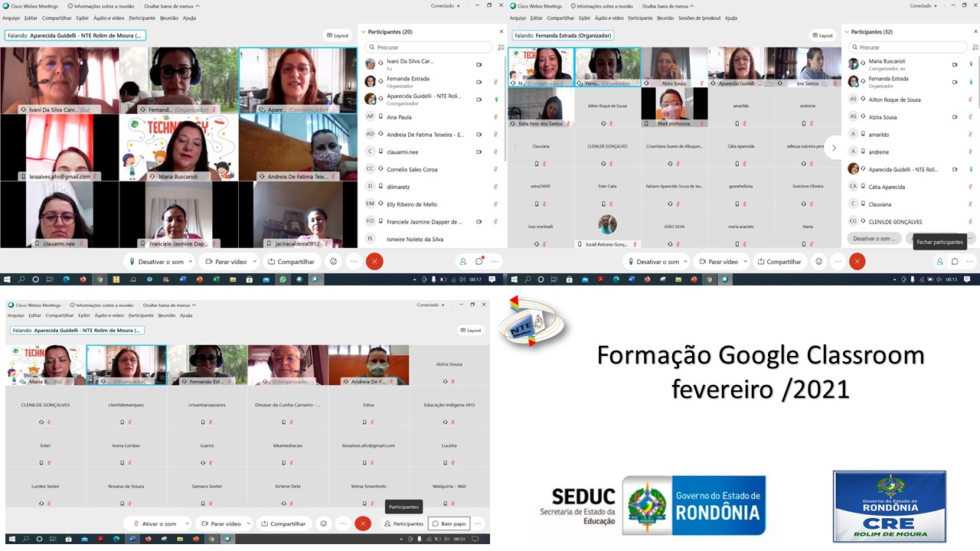Expand video options arrow, bottom window

coord(248,524)
